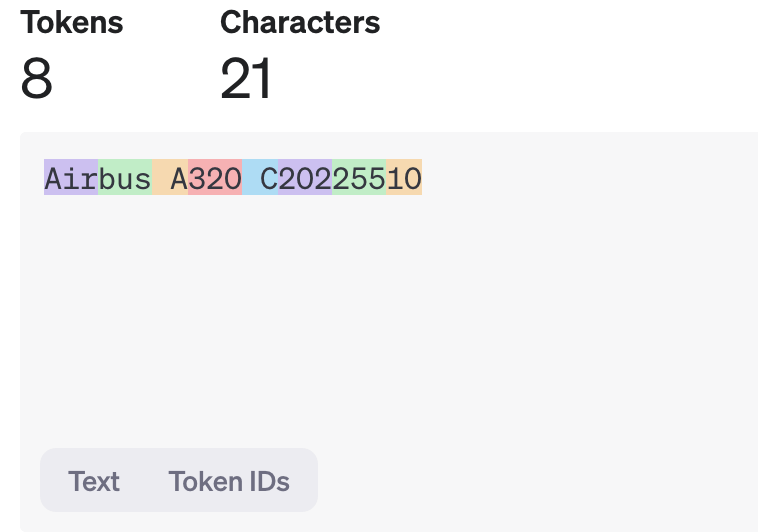Click the green "bus" token
The height and width of the screenshot is (532, 758).
tap(125, 178)
